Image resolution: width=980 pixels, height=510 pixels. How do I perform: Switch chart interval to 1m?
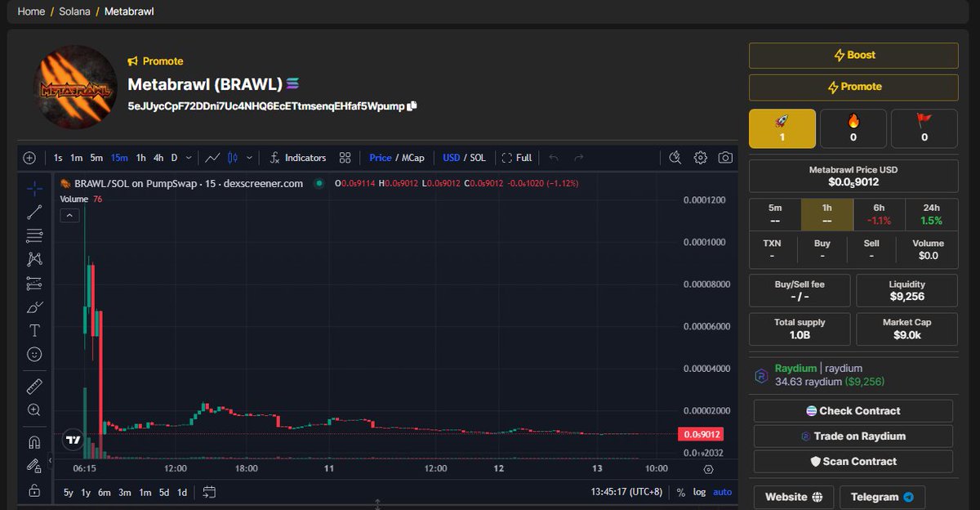76,158
